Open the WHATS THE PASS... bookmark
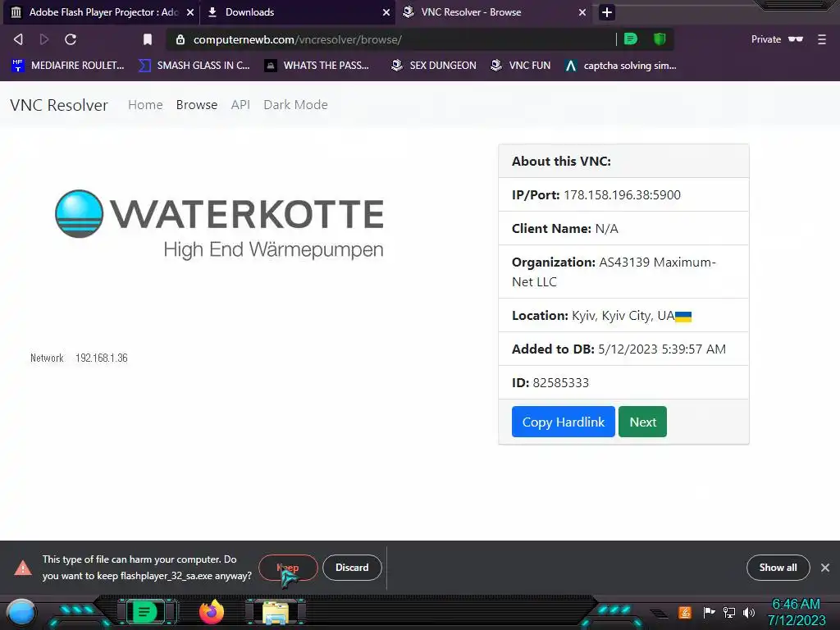The height and width of the screenshot is (630, 840). click(x=317, y=66)
